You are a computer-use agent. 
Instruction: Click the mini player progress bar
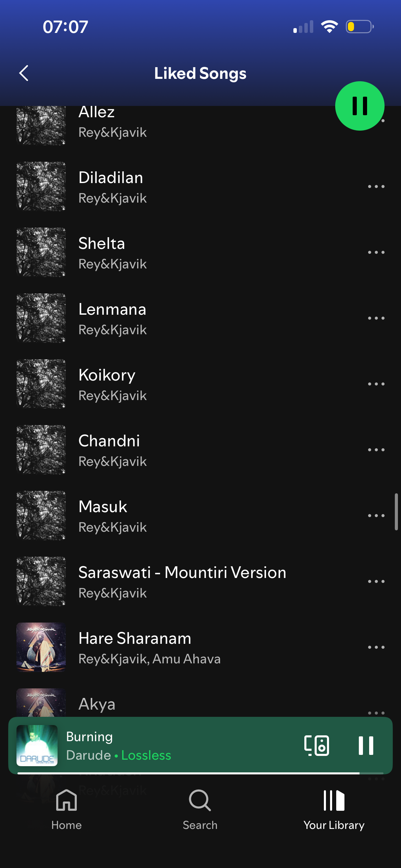coord(200,773)
